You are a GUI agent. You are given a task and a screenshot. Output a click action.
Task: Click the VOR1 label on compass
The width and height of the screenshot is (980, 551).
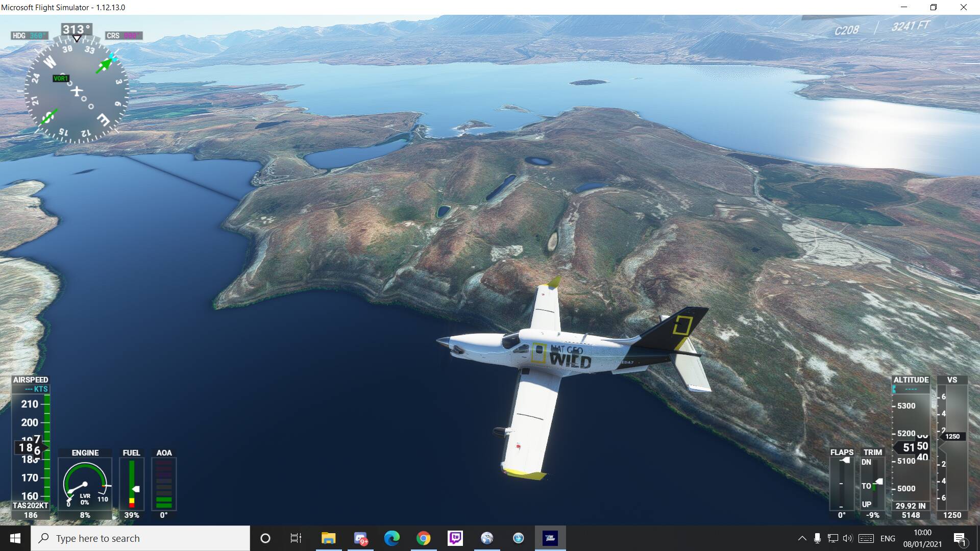[x=61, y=78]
